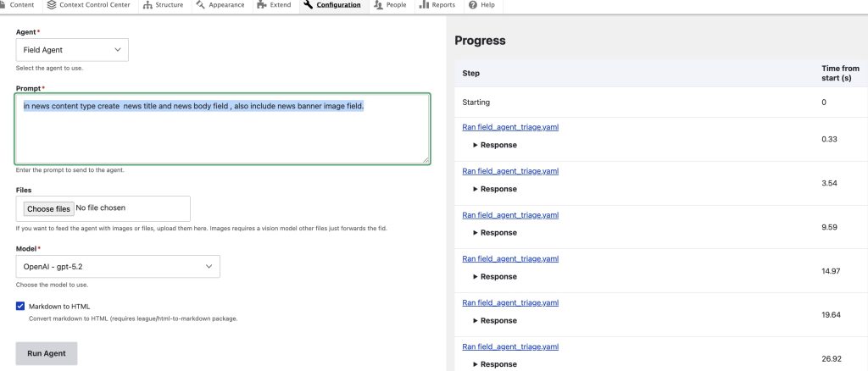Click the Appearance brush icon

(x=200, y=5)
